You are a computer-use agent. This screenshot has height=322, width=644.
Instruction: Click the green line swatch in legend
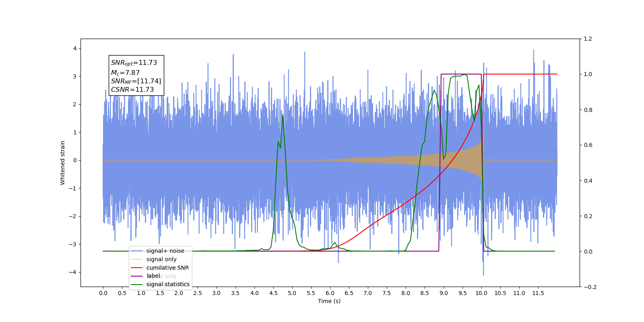pyautogui.click(x=137, y=284)
